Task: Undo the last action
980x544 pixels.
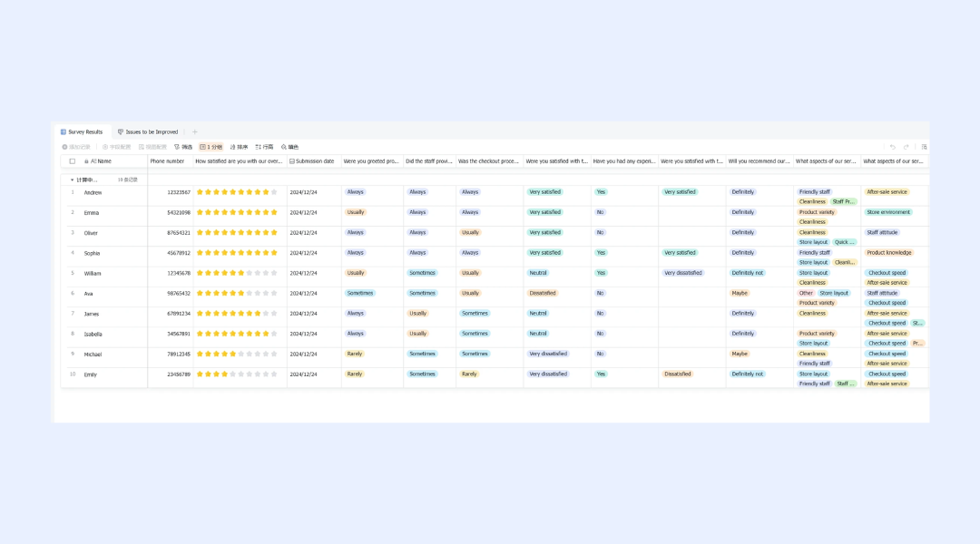Action: (x=893, y=147)
